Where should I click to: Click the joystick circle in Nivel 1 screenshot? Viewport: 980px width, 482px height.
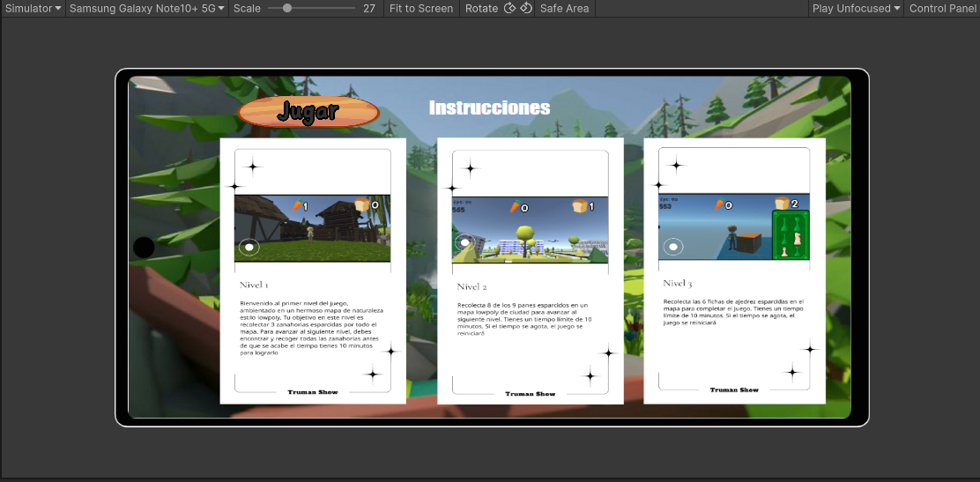[249, 248]
